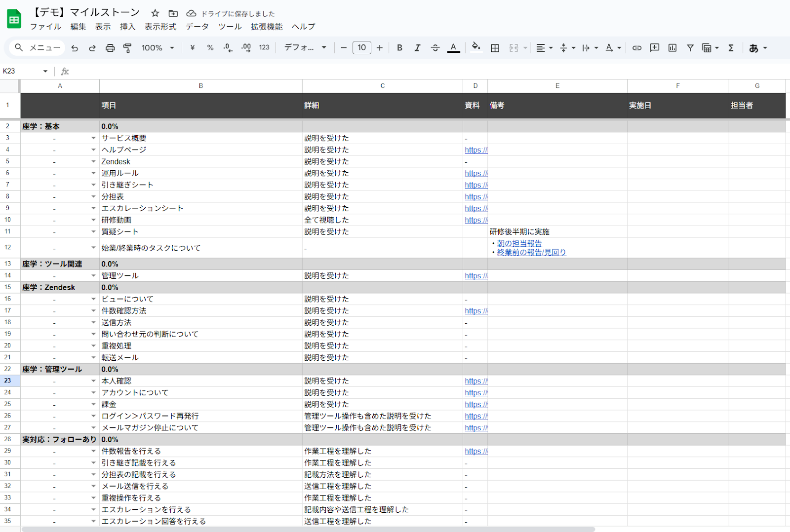Click the undo arrow icon

point(75,48)
